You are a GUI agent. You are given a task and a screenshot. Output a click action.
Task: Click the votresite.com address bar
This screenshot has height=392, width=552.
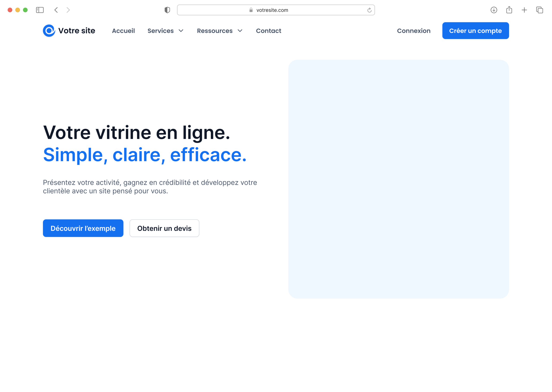click(x=275, y=10)
